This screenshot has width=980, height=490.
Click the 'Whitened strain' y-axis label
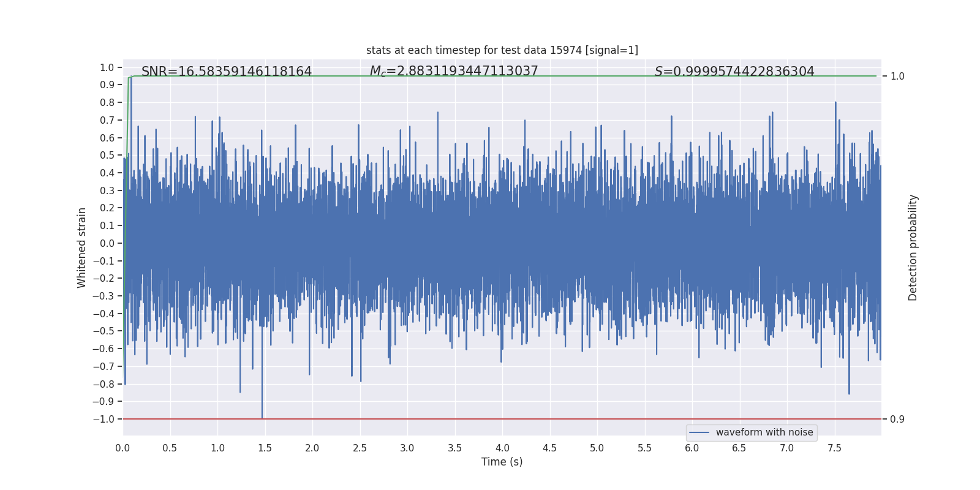coord(81,247)
